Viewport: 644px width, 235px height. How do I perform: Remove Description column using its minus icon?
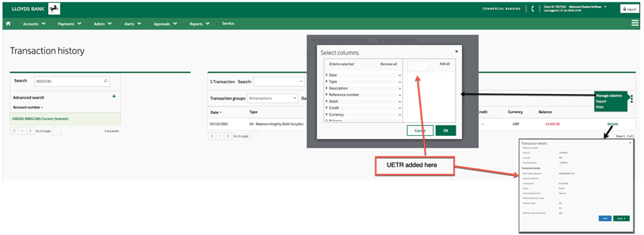click(x=399, y=89)
